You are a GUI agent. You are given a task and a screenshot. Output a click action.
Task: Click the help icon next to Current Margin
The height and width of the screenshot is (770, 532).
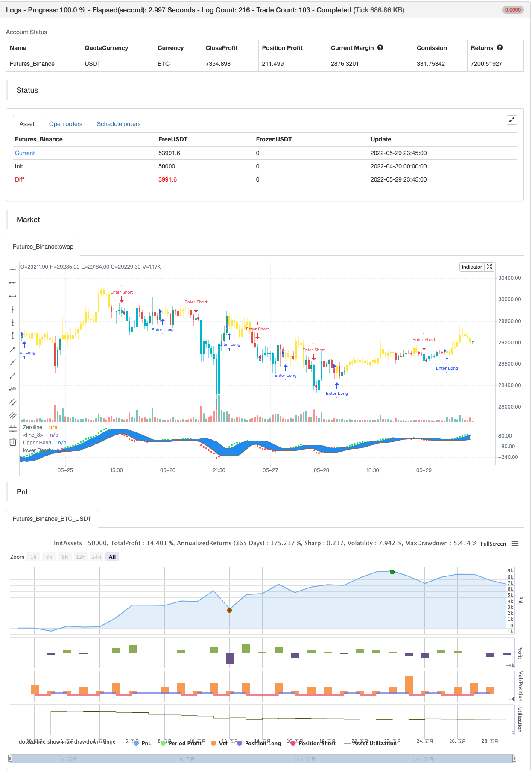[x=380, y=47]
